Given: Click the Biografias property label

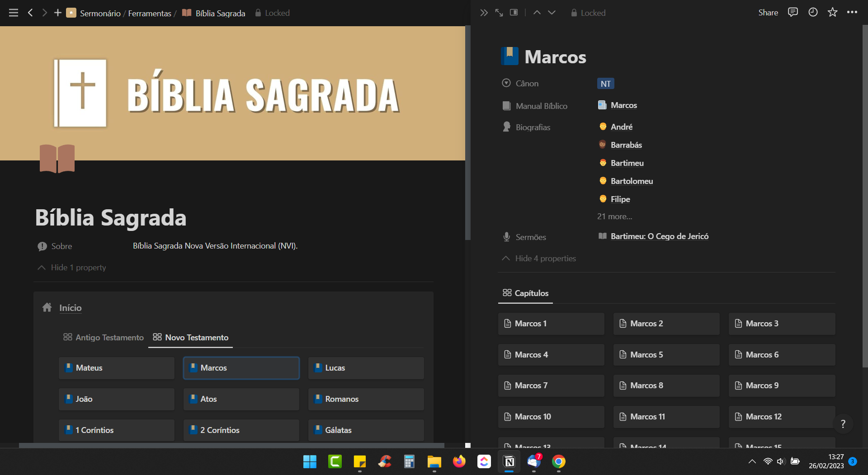Looking at the screenshot, I should (x=533, y=127).
